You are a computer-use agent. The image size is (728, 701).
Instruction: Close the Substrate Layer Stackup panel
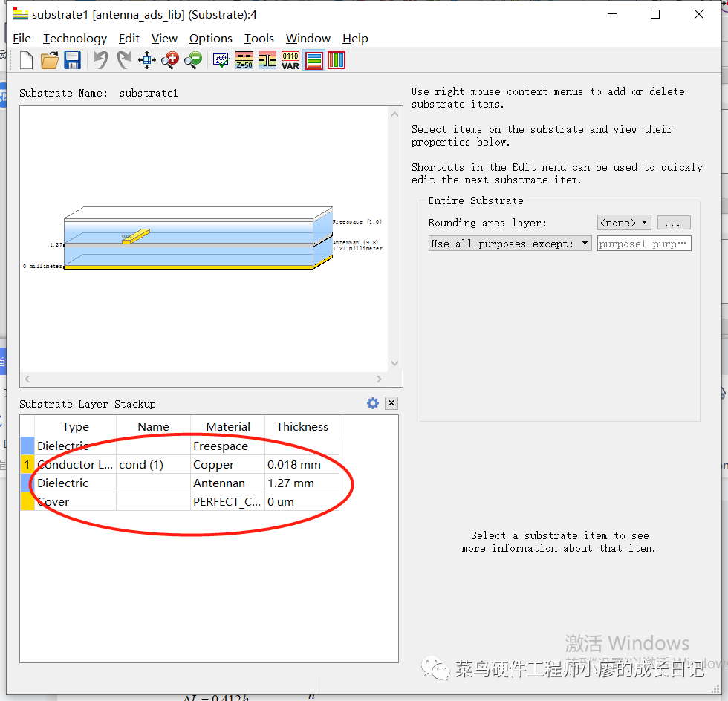tap(392, 403)
